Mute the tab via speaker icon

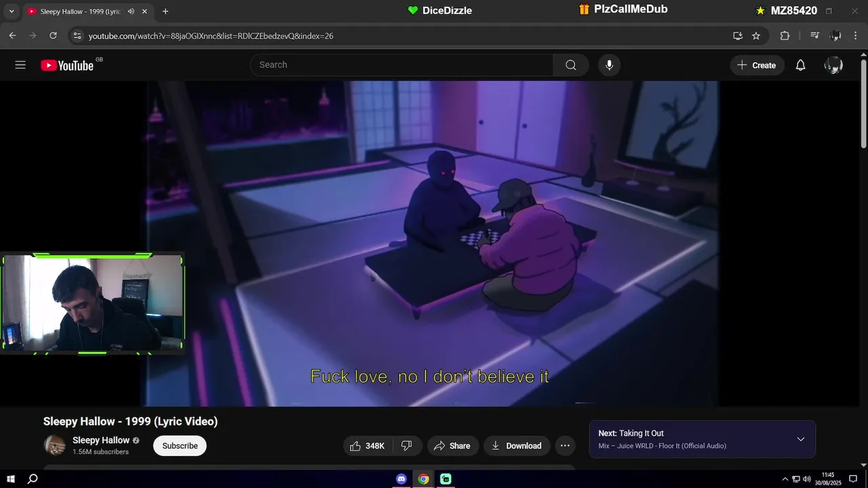(x=131, y=12)
